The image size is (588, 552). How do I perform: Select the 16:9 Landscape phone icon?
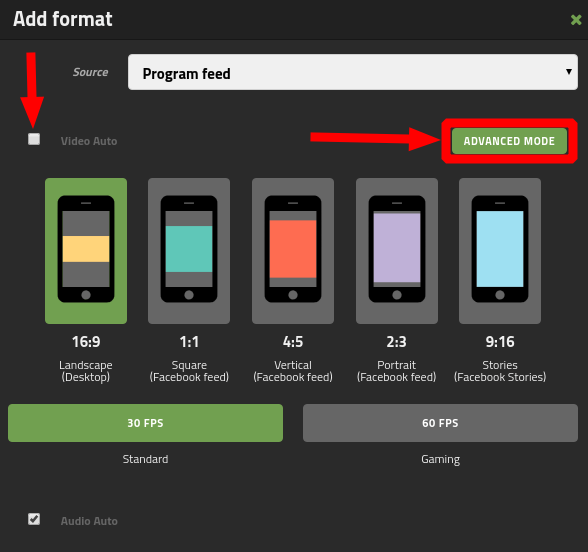tap(86, 250)
